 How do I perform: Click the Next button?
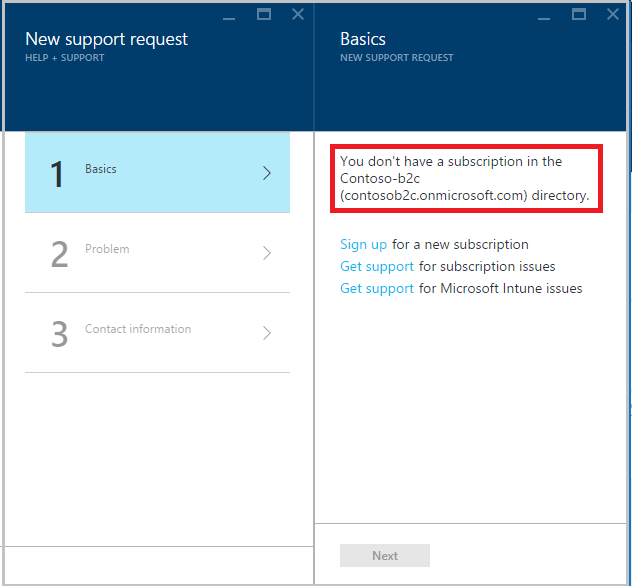(x=385, y=556)
